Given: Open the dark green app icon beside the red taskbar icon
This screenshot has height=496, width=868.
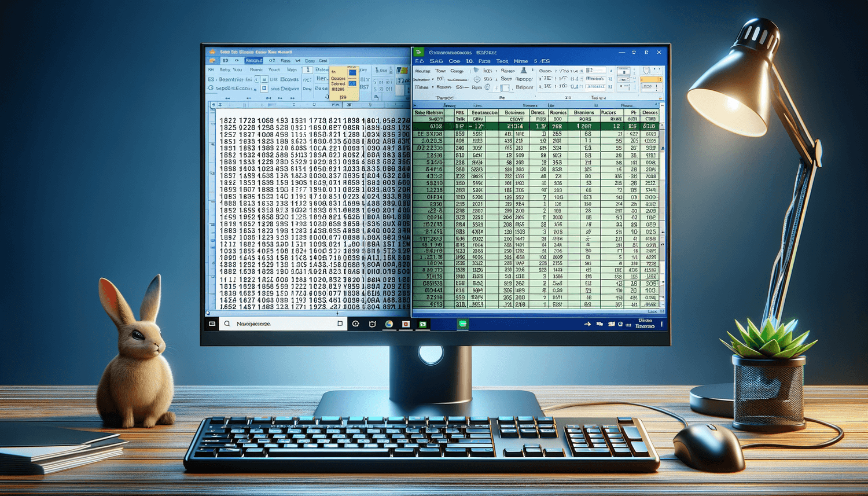Looking at the screenshot, I should coord(423,324).
